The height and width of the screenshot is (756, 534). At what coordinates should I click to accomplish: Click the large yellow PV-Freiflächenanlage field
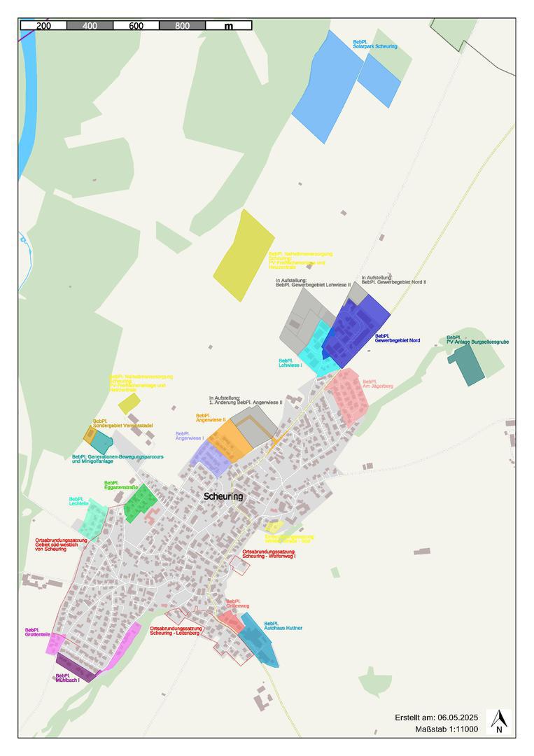[x=243, y=255]
